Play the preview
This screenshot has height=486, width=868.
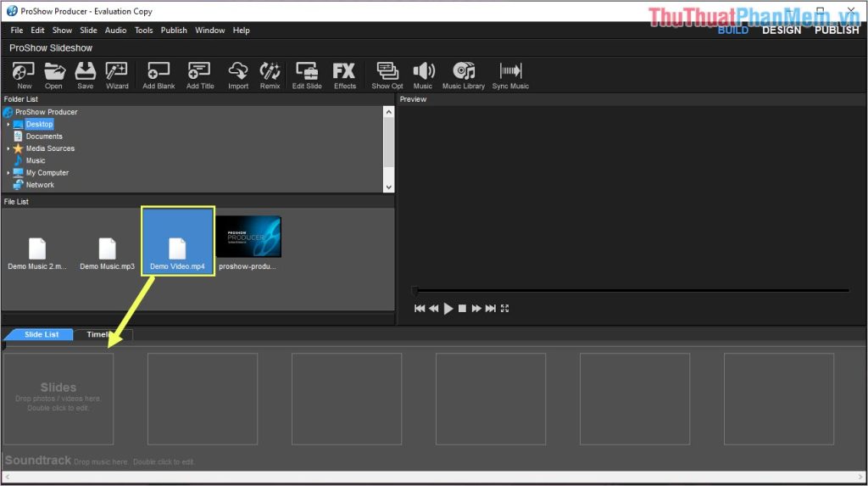[x=448, y=309]
